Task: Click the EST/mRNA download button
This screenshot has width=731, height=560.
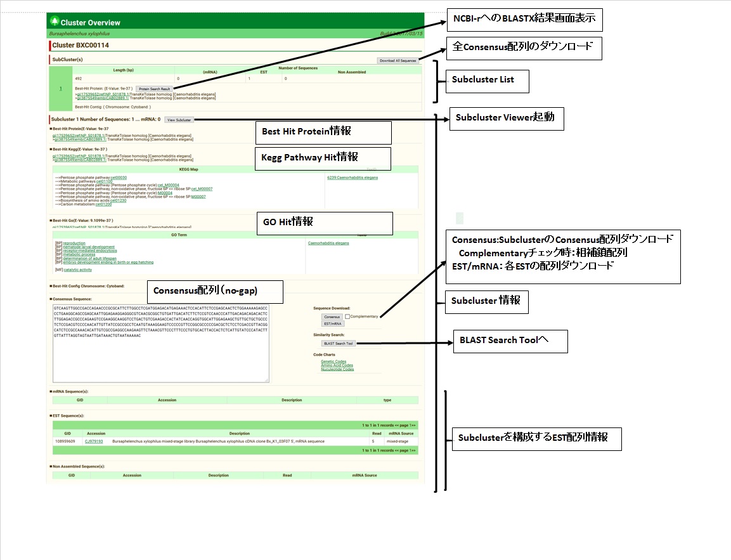Action: [332, 323]
